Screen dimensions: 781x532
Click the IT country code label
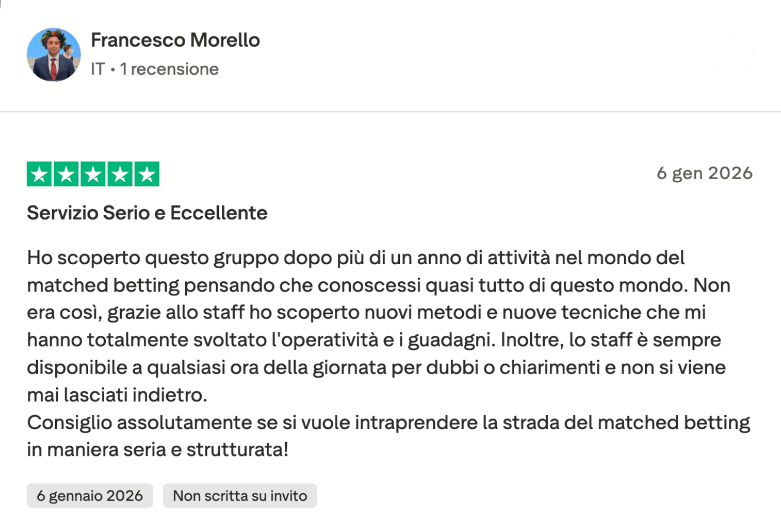point(98,69)
